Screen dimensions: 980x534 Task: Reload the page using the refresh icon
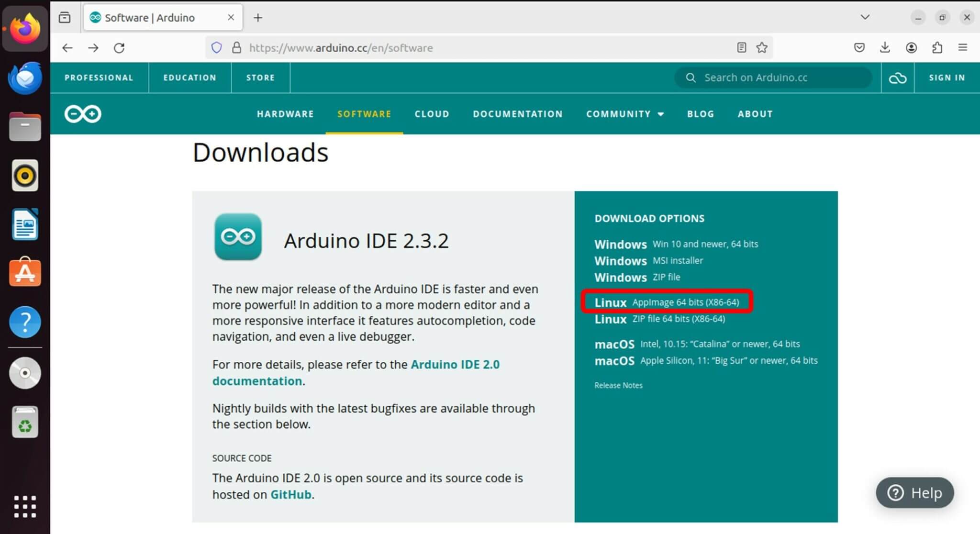pyautogui.click(x=119, y=48)
